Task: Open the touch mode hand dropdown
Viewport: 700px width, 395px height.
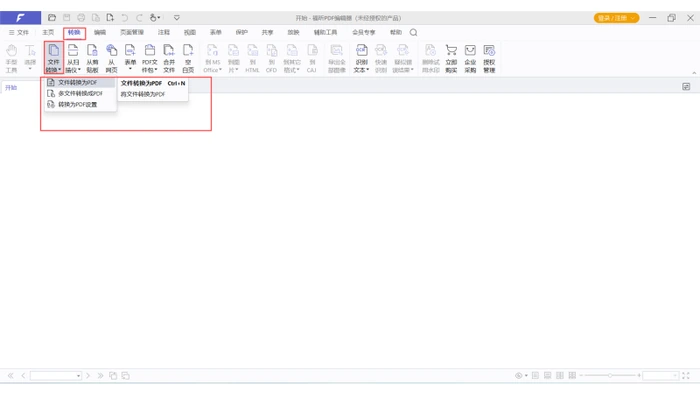Action: coord(154,18)
